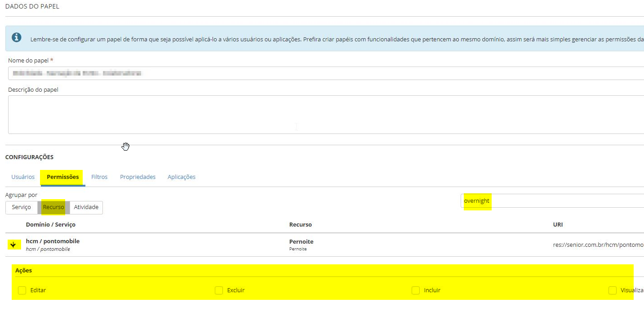This screenshot has height=312, width=644.
Task: Collapse the hcm / pontomobile row arrow
Action: pyautogui.click(x=13, y=245)
